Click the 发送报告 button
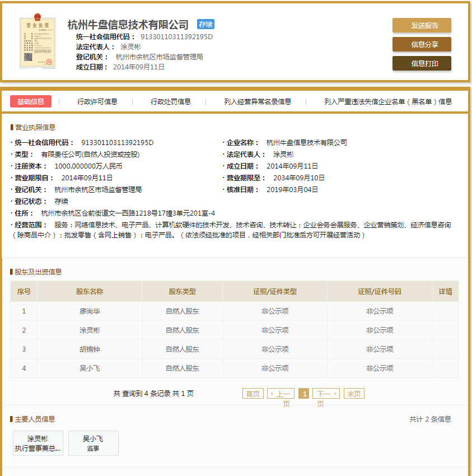Screen dimensions: 472x476 click(422, 25)
